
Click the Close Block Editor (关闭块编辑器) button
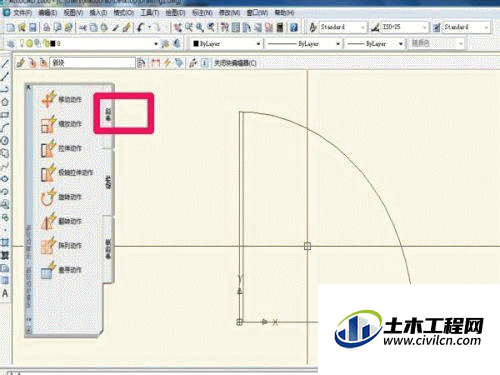click(x=235, y=63)
